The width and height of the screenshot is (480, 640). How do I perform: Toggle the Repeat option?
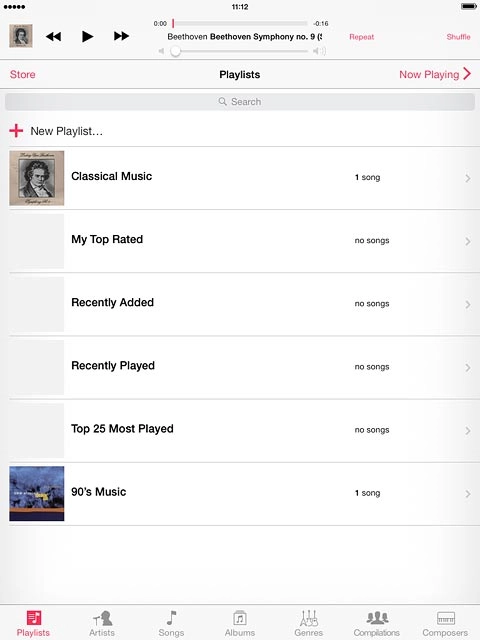click(362, 37)
